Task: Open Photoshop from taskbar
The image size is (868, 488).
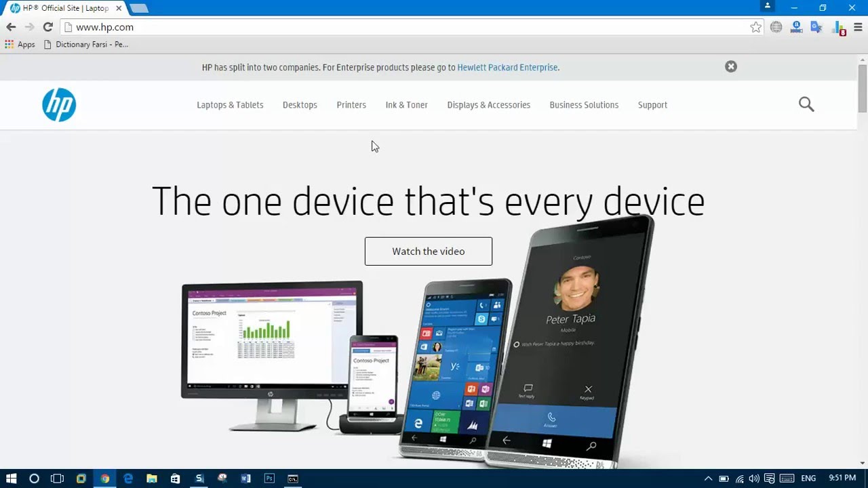Action: 269,479
